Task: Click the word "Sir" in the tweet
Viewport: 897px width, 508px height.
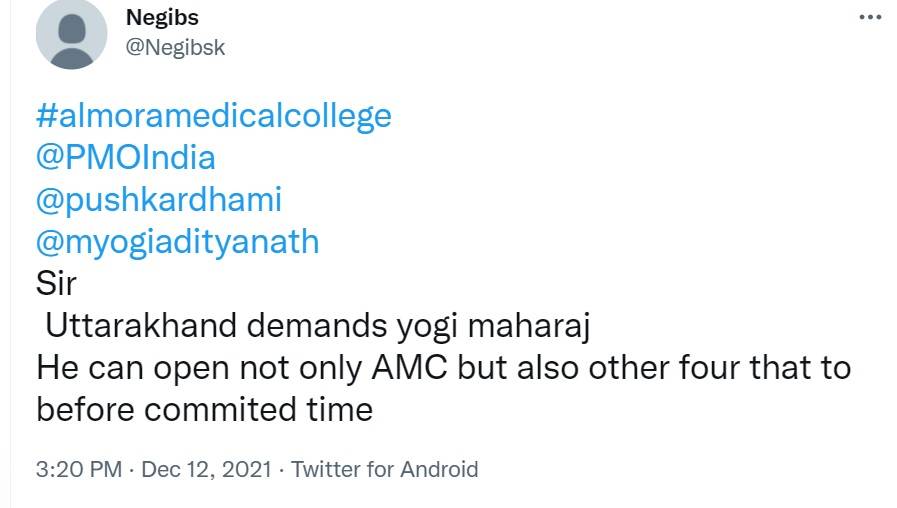Action: pyautogui.click(x=56, y=283)
